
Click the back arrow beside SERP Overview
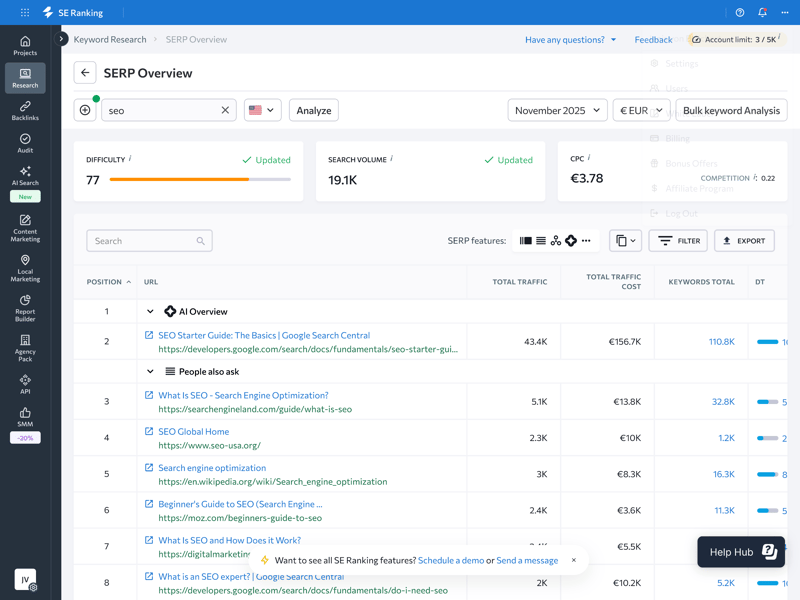click(85, 73)
